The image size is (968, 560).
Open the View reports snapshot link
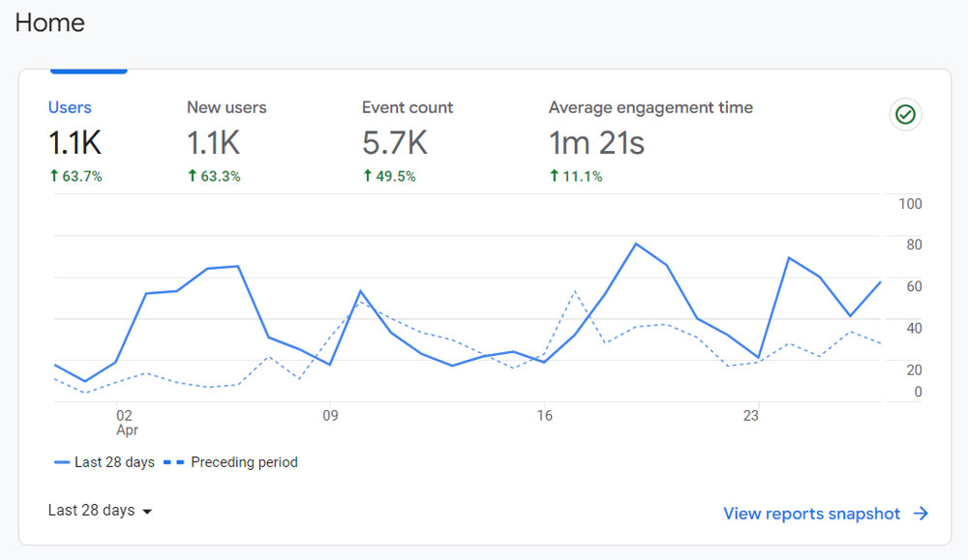point(812,514)
